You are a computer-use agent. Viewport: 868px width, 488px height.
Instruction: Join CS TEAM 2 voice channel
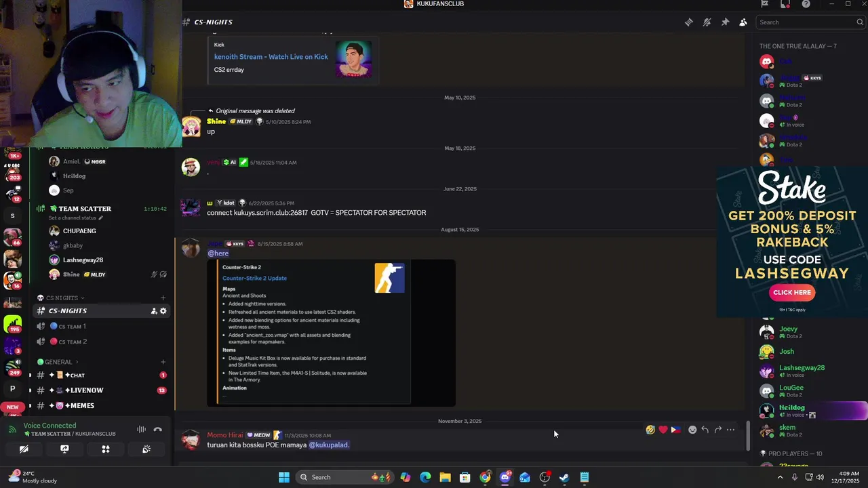pos(102,342)
